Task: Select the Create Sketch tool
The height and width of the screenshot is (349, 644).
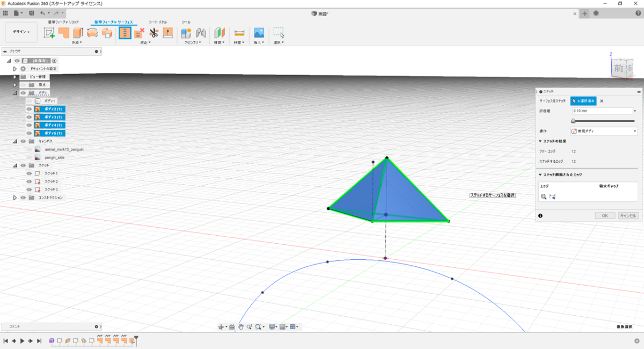Action: coord(49,33)
